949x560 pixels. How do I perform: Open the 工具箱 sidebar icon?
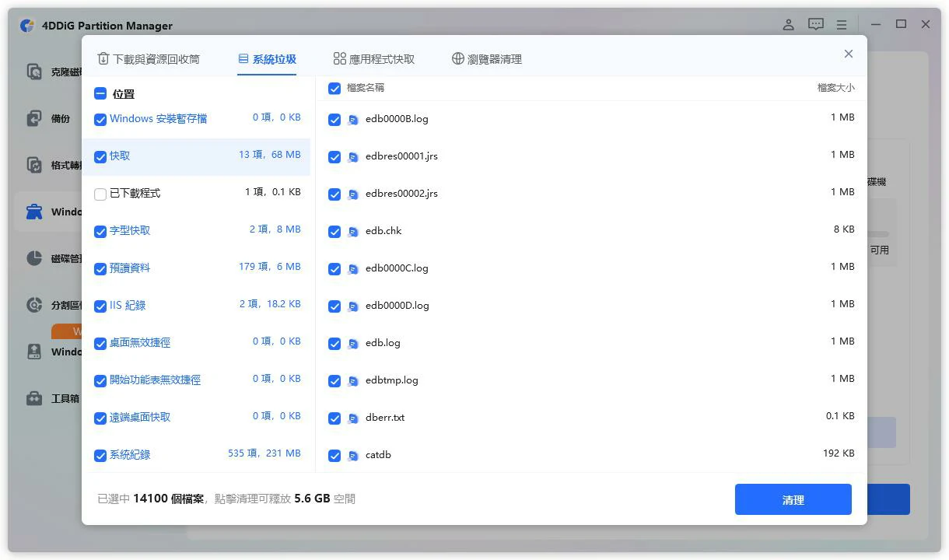tap(34, 399)
